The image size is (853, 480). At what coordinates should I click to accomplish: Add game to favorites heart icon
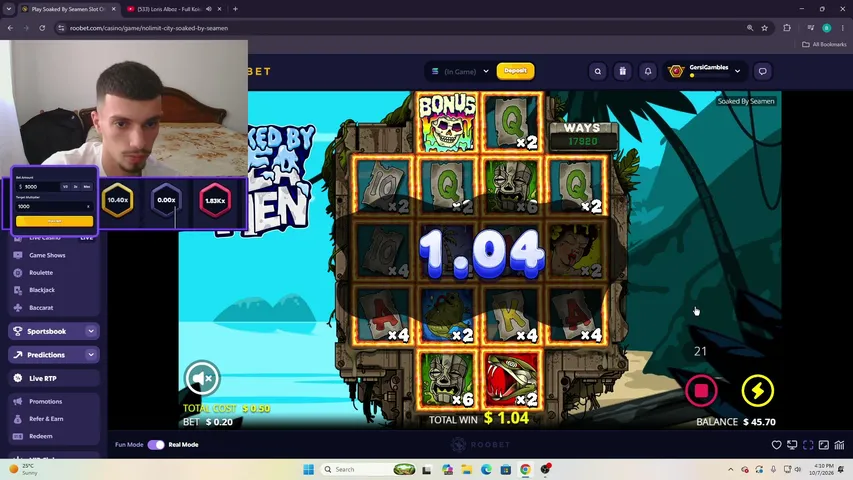pos(776,445)
